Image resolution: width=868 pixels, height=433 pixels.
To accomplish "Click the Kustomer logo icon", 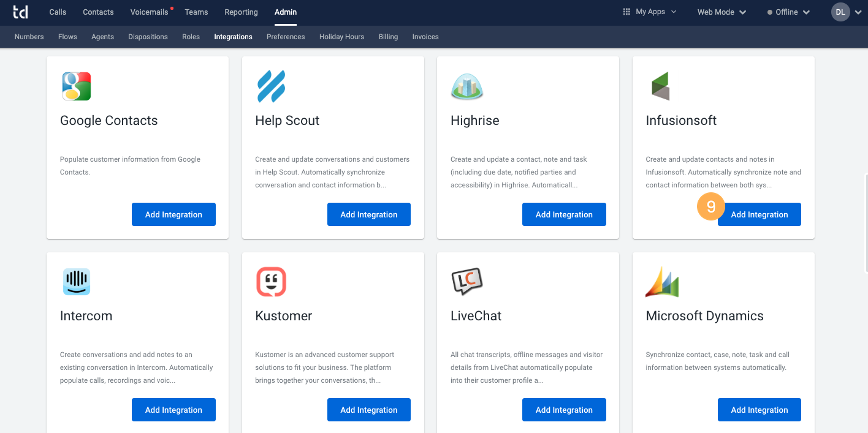I will pos(271,282).
